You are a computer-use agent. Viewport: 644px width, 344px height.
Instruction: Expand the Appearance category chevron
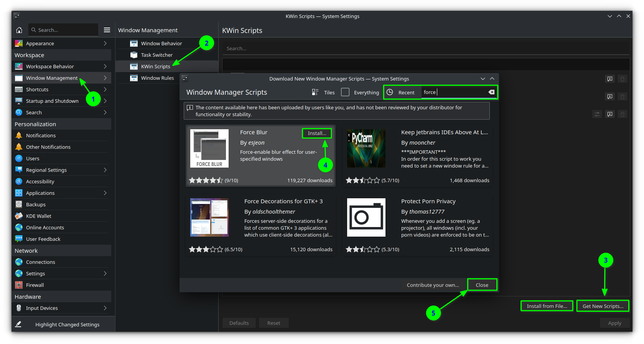coord(105,43)
